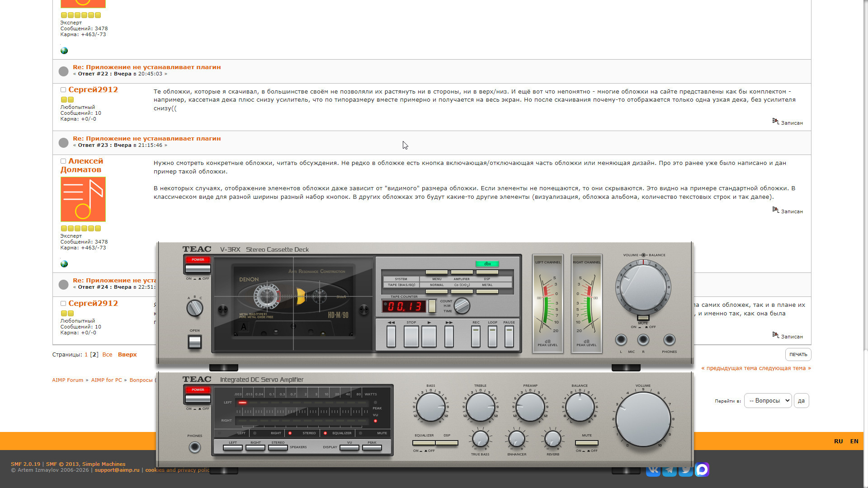Click the ПЕЧАТЬ print button

(798, 355)
